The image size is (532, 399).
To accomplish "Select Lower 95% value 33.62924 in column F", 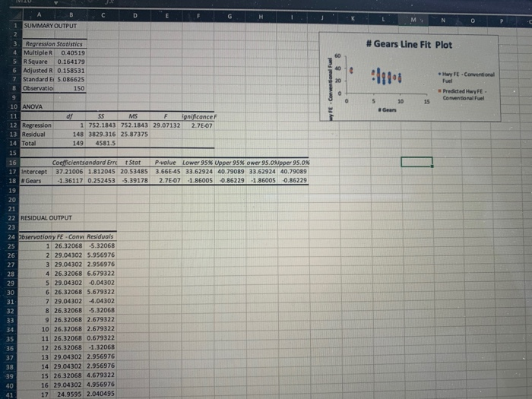I will pyautogui.click(x=198, y=172).
